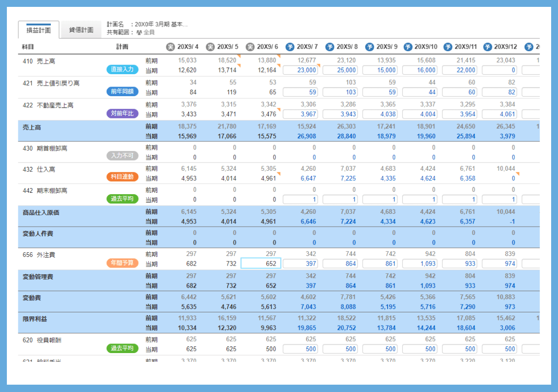Open the 直接入力 method badge for 売上高
This screenshot has height=392, width=558.
tap(122, 69)
